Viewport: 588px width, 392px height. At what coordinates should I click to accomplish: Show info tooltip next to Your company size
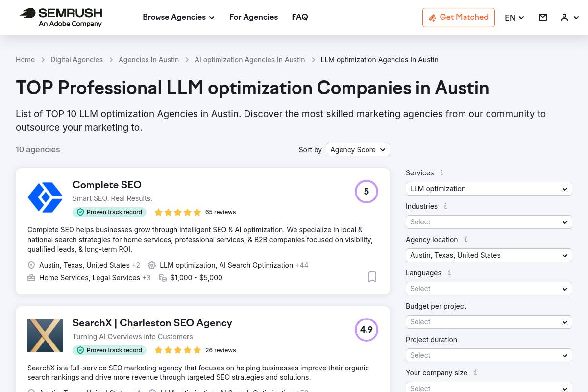475,372
